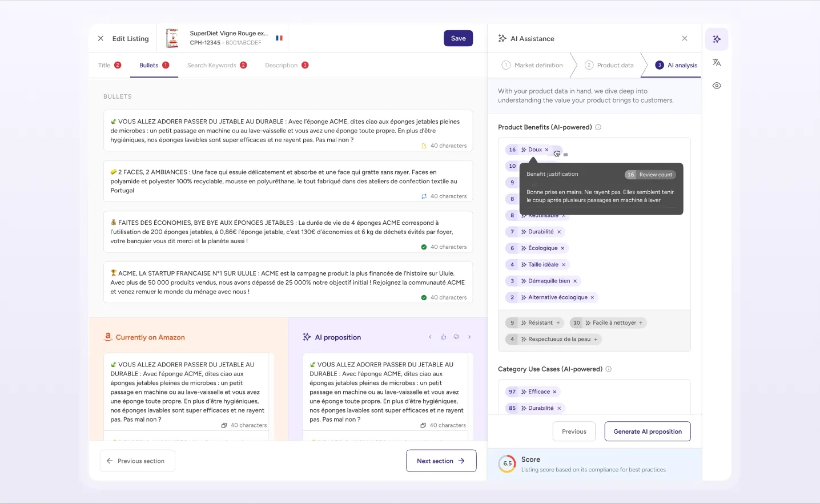Click the Previous button in AI panel
The height and width of the screenshot is (504, 820).
(574, 432)
